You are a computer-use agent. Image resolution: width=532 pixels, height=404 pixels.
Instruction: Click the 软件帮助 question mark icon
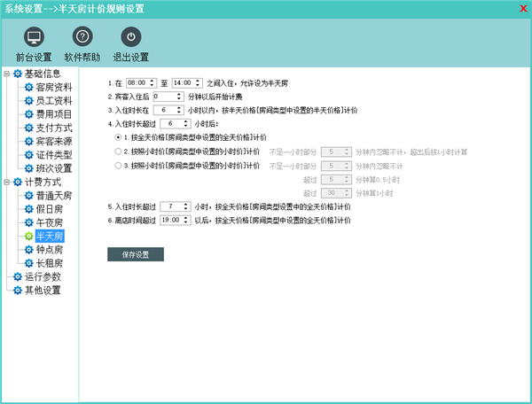point(82,37)
